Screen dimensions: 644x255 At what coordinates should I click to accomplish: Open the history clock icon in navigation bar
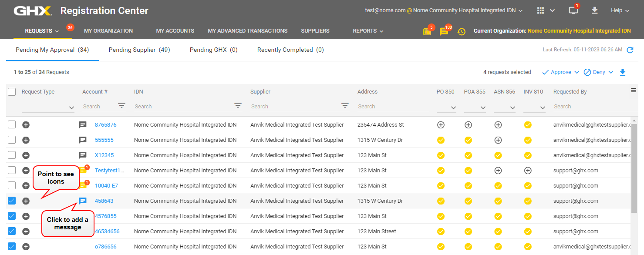point(461,31)
